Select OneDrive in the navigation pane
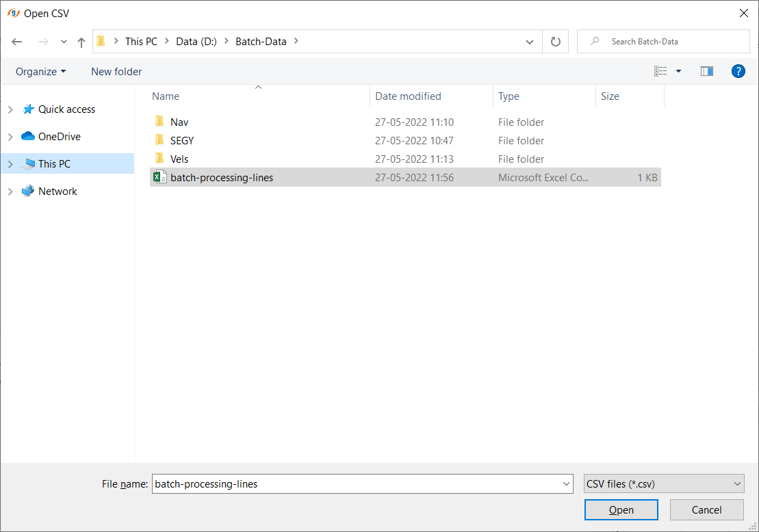The width and height of the screenshot is (759, 532). click(x=59, y=137)
